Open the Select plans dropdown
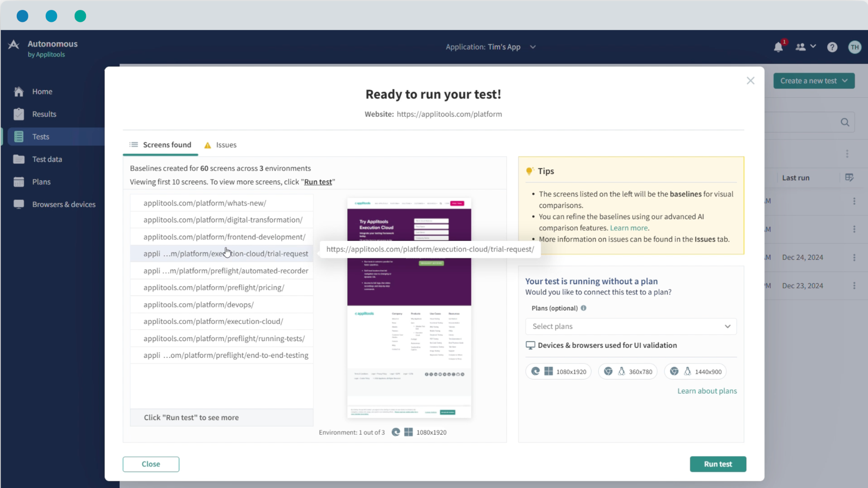 click(x=631, y=326)
